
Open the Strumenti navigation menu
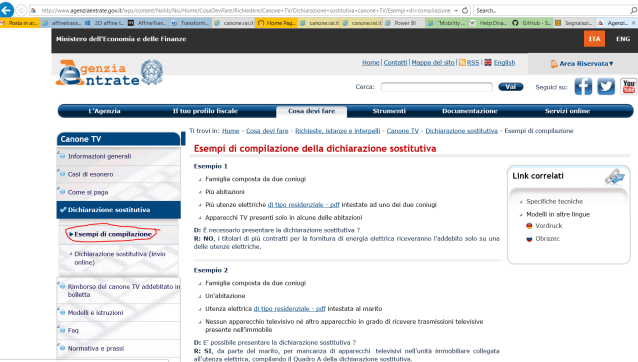tap(389, 111)
